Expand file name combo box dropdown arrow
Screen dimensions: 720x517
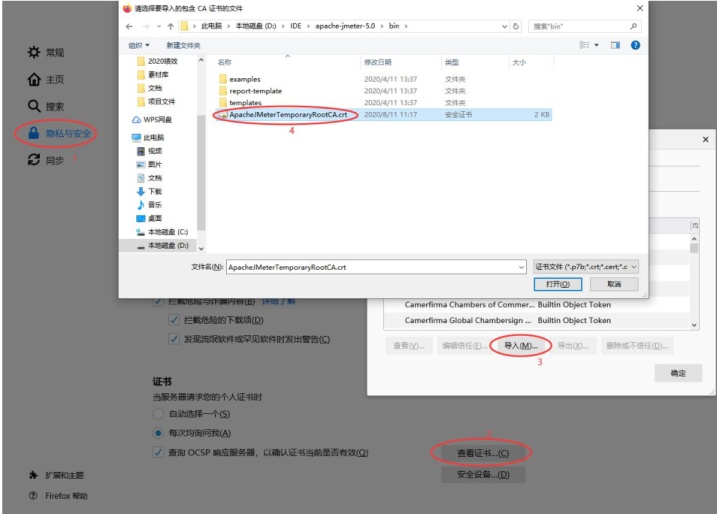521,267
